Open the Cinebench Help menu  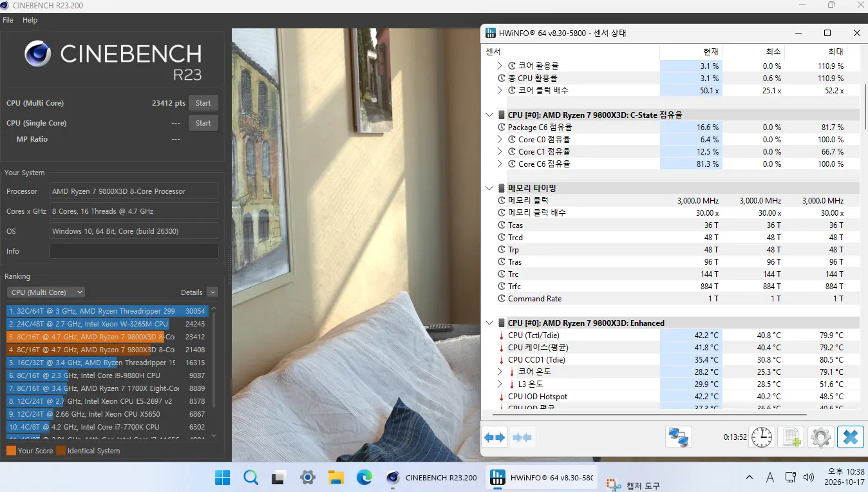[x=30, y=20]
